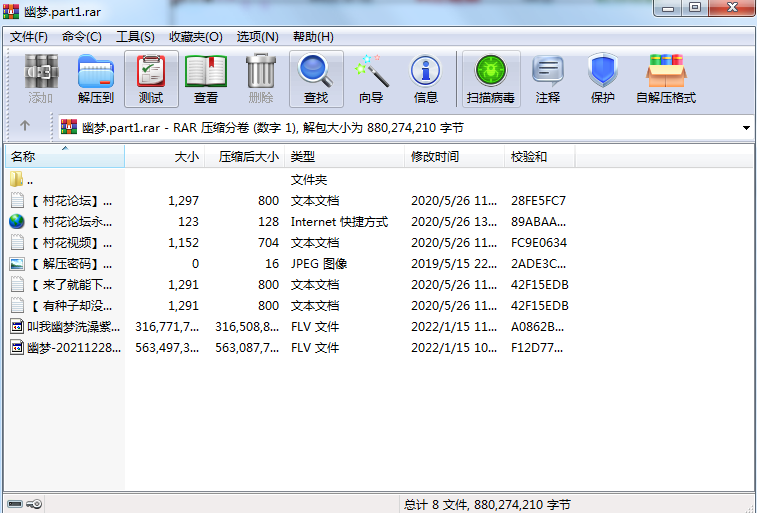This screenshot has width=757, height=513.
Task: Open the File (文件) menu
Action: pyautogui.click(x=29, y=37)
